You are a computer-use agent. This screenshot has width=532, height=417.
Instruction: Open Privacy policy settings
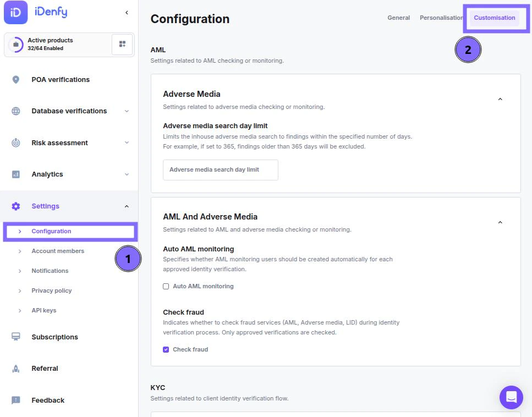point(52,291)
